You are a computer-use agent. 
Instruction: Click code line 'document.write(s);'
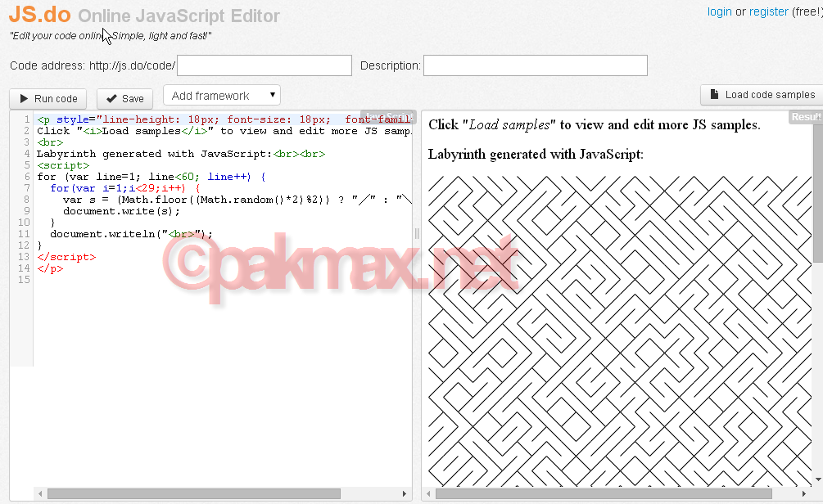121,211
